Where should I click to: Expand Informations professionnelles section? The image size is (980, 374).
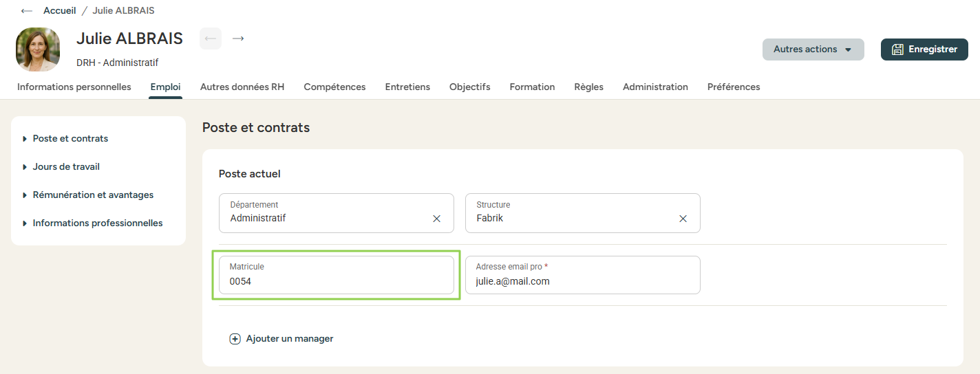tap(97, 223)
